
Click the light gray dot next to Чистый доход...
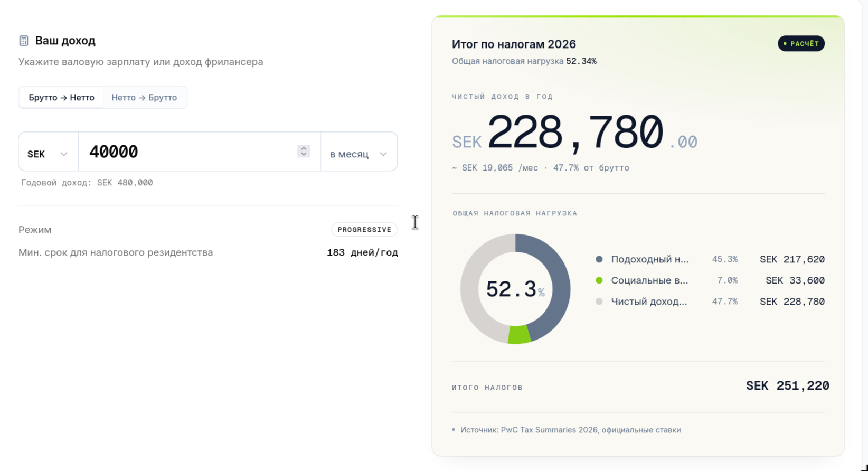pos(599,302)
